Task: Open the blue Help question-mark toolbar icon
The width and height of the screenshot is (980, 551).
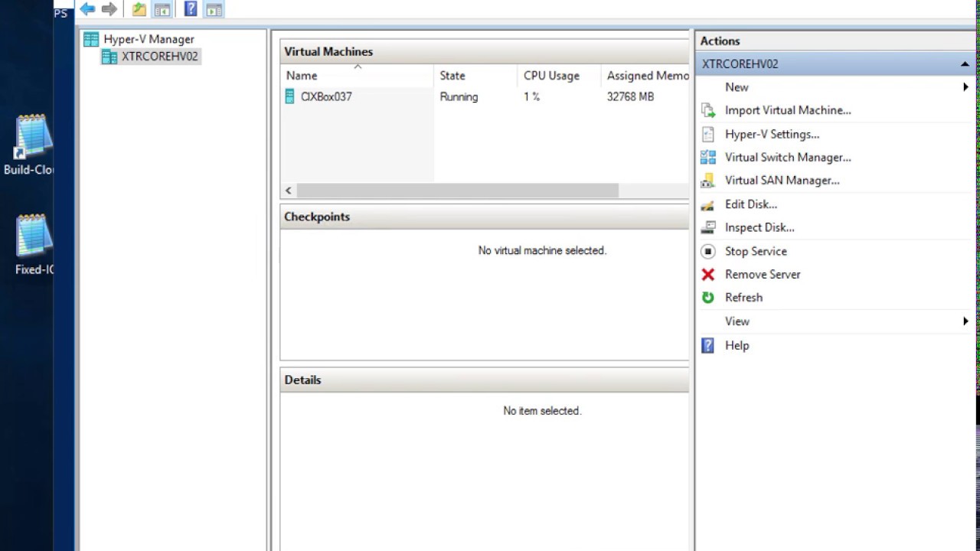Action: pyautogui.click(x=191, y=9)
